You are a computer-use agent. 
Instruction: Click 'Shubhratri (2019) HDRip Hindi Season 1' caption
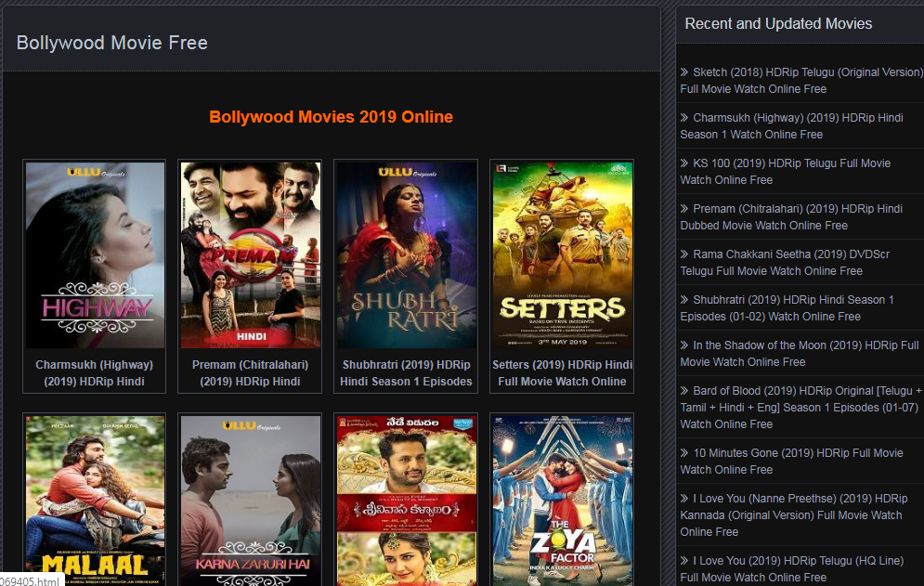coord(406,373)
